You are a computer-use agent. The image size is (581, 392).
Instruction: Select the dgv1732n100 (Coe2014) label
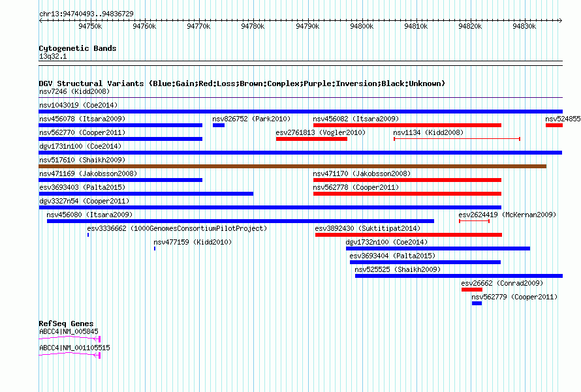pyautogui.click(x=386, y=242)
